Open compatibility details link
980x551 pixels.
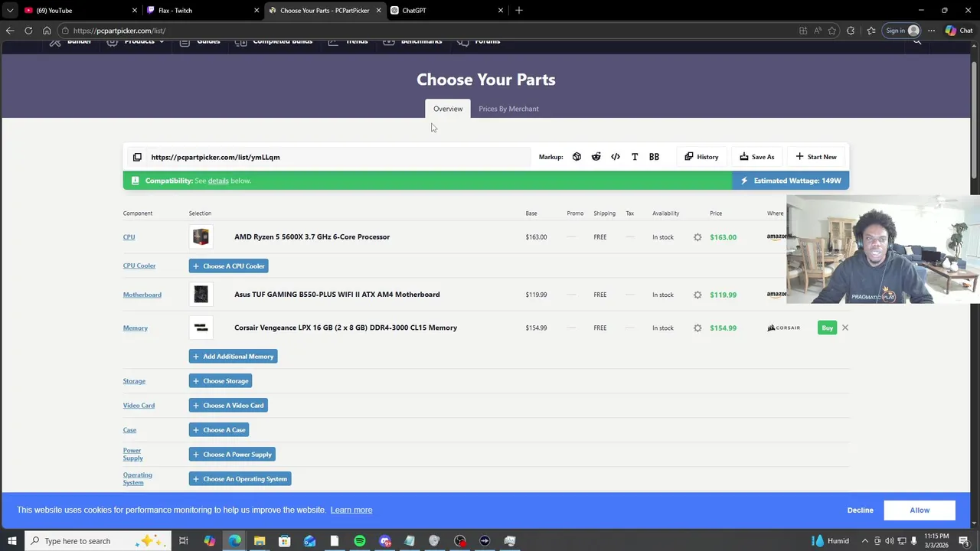click(x=218, y=181)
